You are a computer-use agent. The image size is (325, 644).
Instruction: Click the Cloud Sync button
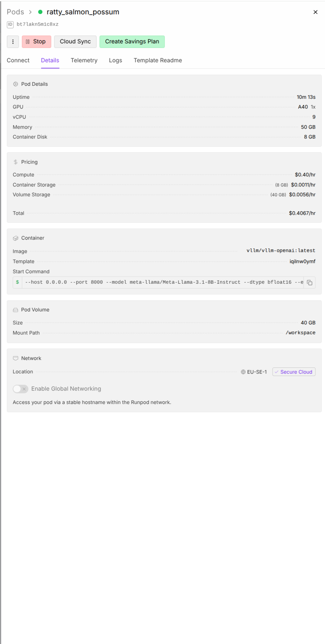coord(75,42)
